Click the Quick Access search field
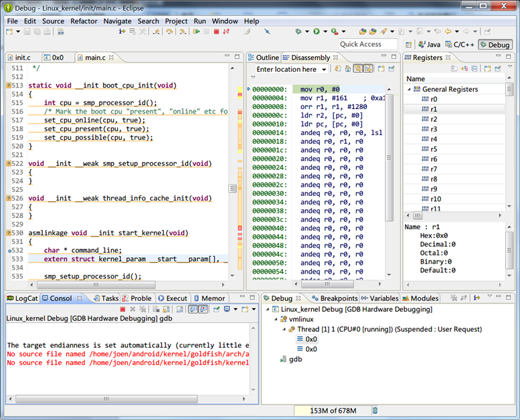 [x=368, y=44]
